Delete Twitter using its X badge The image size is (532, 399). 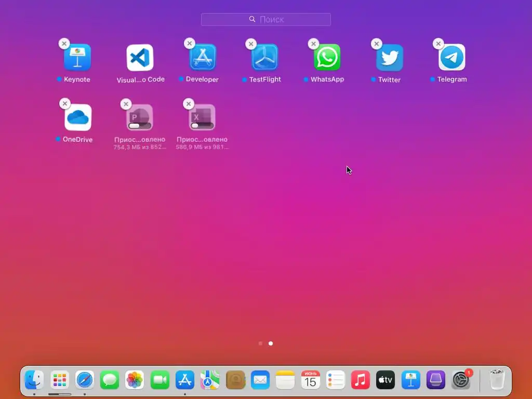[376, 44]
